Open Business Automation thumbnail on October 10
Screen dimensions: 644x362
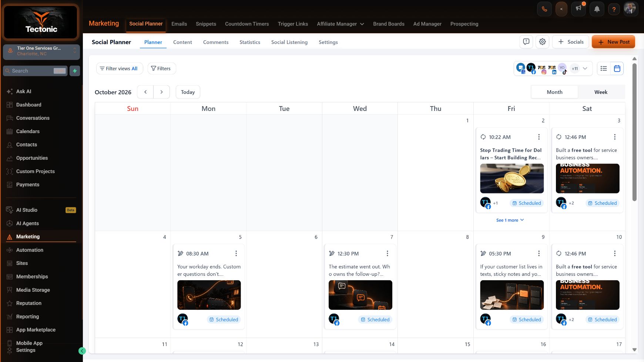click(x=587, y=295)
